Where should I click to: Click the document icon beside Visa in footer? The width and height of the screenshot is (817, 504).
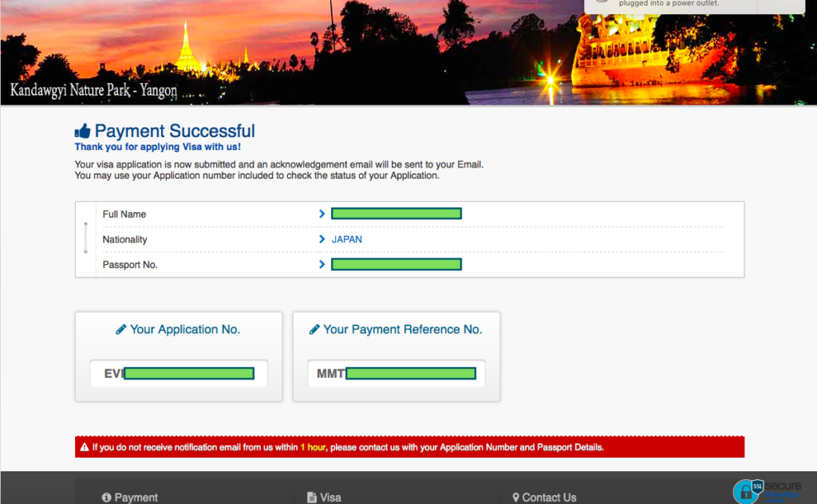pyautogui.click(x=312, y=497)
